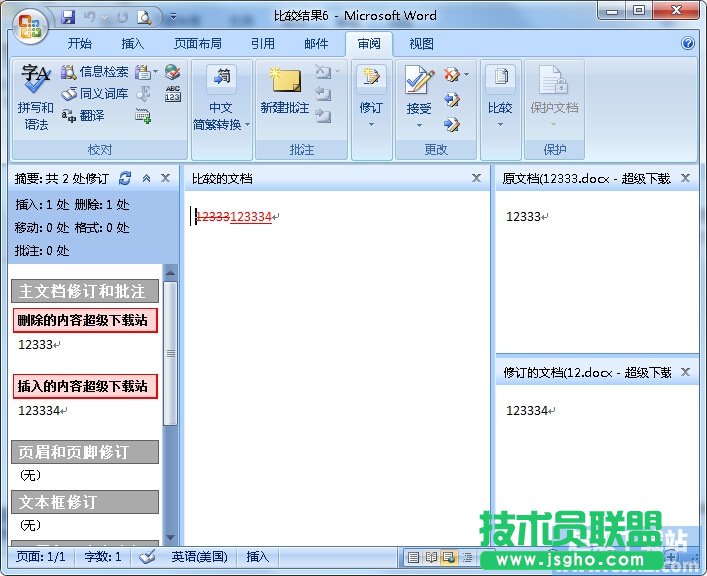Toggle the 插入 insert mode in status bar
Viewport: 707px width, 576px height.
click(x=257, y=557)
